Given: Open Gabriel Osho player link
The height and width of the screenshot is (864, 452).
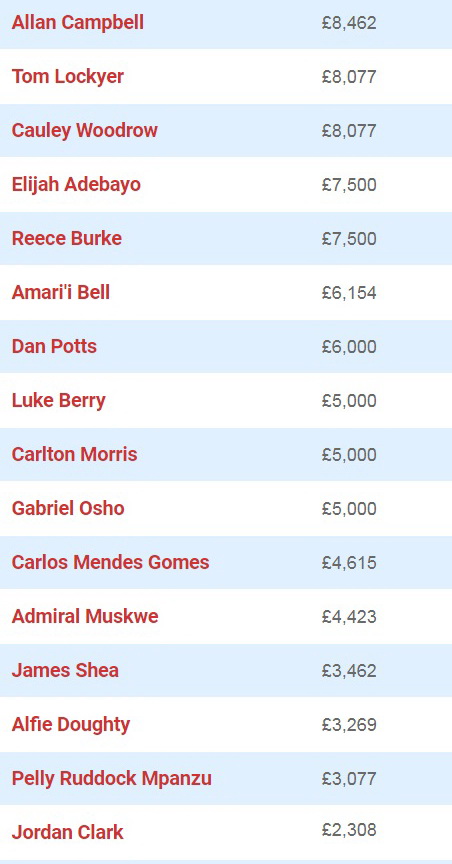Looking at the screenshot, I should coord(68,508).
